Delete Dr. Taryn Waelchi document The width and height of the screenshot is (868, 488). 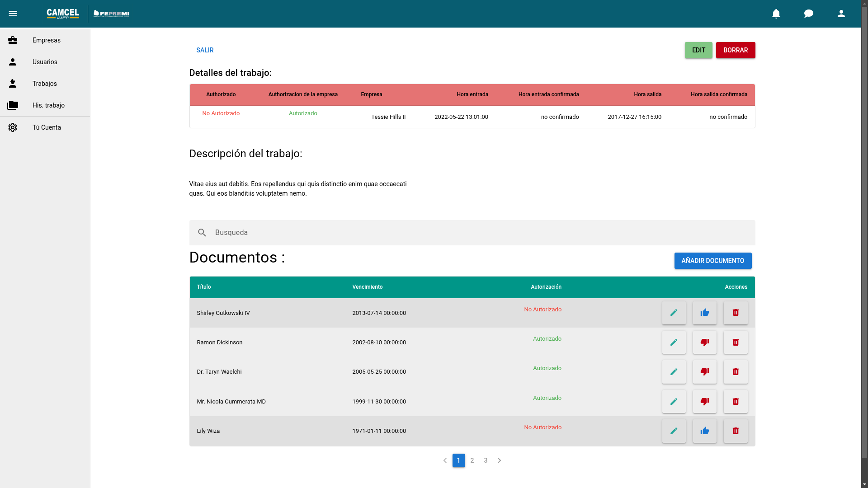736,372
